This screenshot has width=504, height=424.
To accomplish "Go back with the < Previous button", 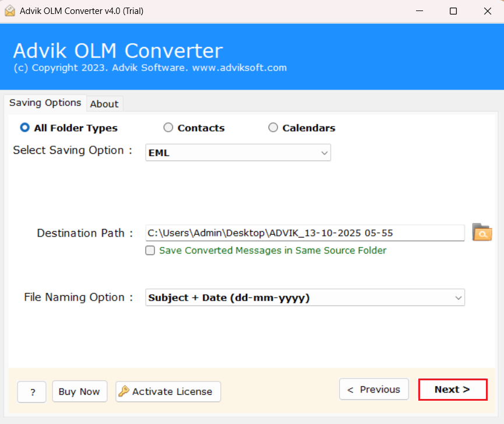I will point(373,390).
